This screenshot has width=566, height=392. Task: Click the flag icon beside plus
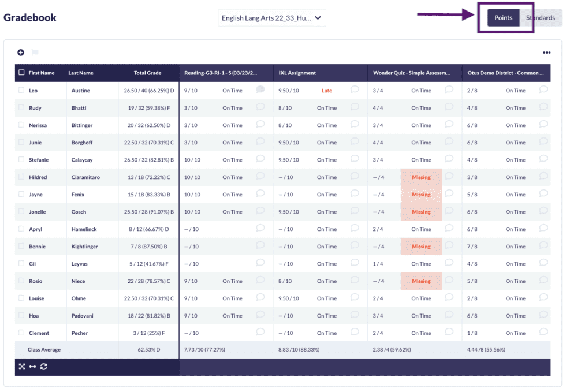[x=34, y=53]
